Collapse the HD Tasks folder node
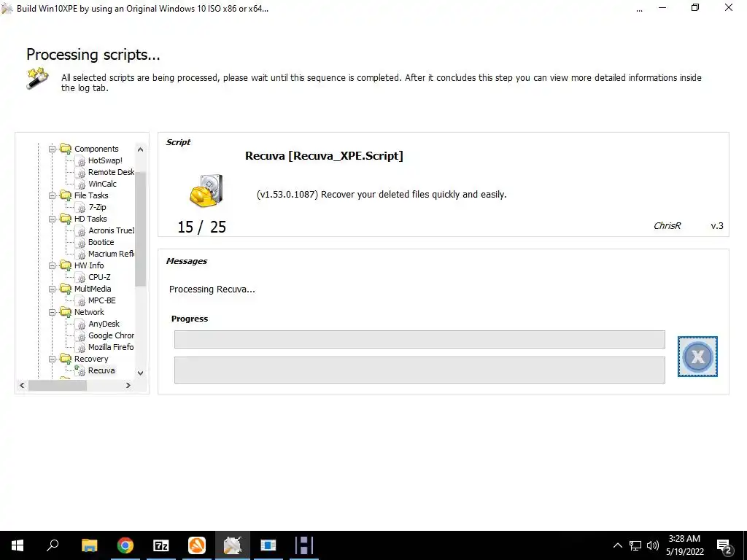 point(52,219)
